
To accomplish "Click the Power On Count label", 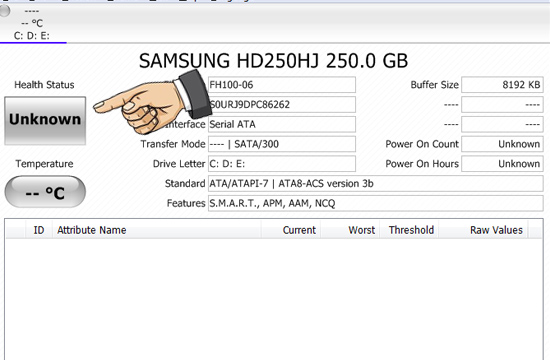I will [422, 144].
